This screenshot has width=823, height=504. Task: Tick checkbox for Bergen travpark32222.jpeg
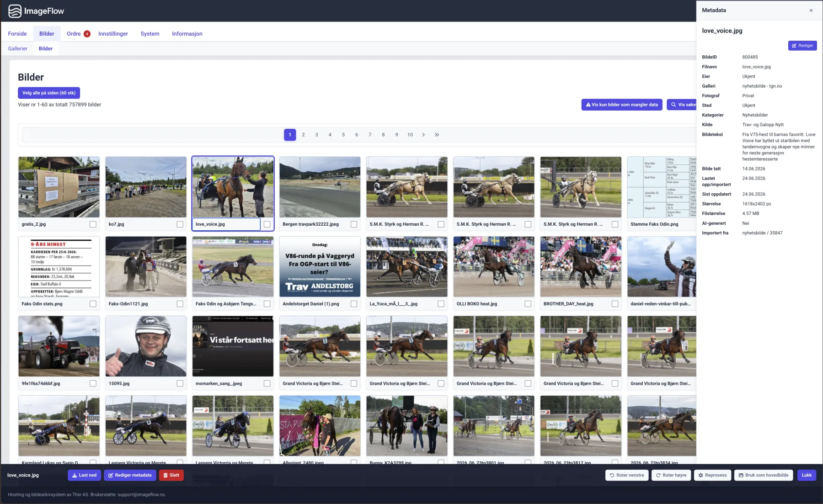(x=354, y=224)
